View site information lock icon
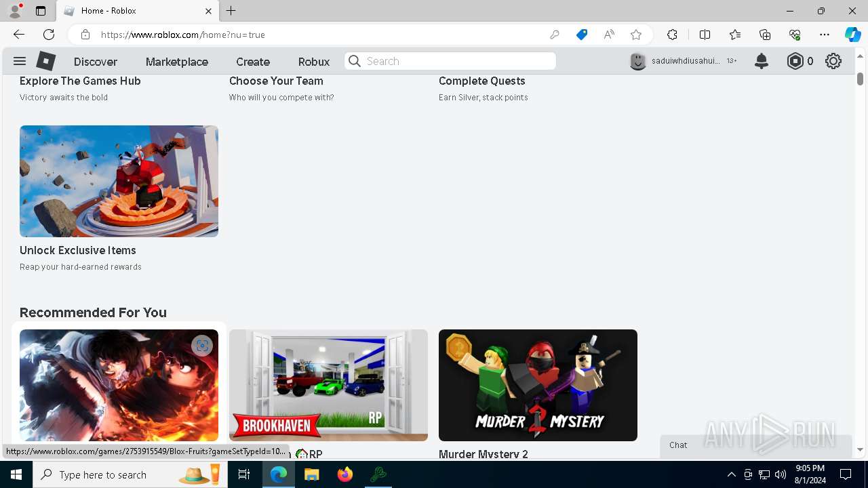868x488 pixels. (85, 35)
